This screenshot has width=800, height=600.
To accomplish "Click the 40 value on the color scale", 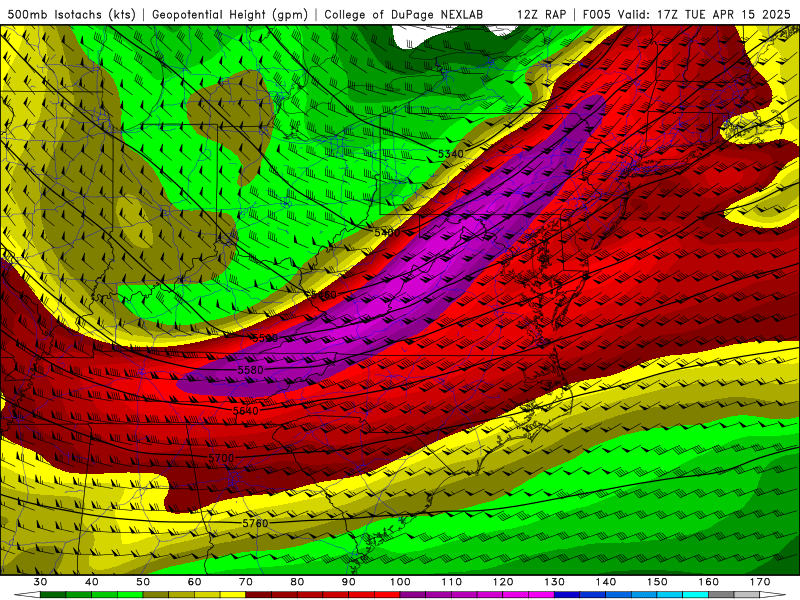I will tap(92, 582).
